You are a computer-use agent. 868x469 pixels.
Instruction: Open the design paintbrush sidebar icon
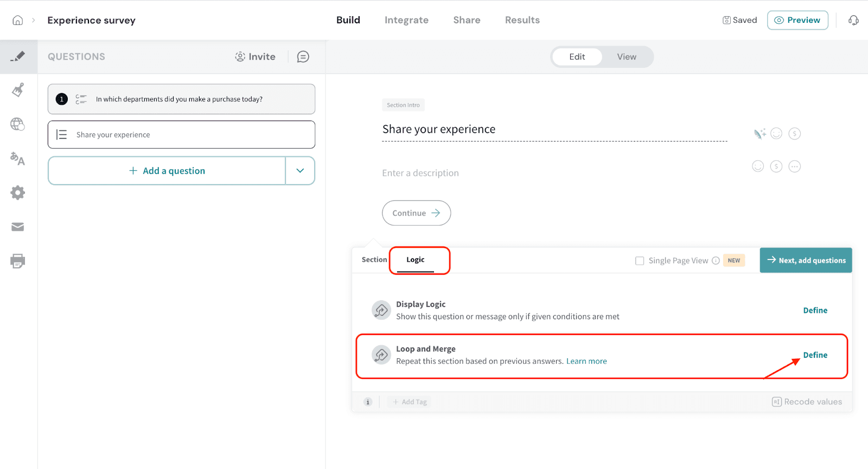(18, 90)
